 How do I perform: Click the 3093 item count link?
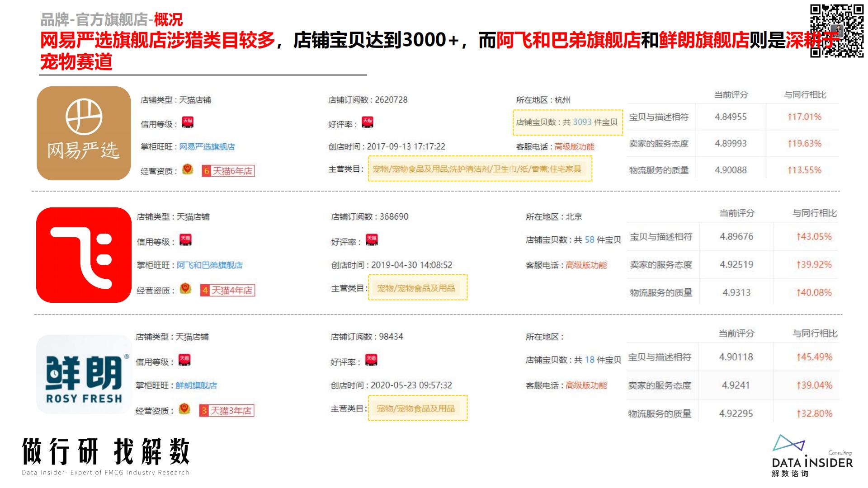(x=582, y=122)
